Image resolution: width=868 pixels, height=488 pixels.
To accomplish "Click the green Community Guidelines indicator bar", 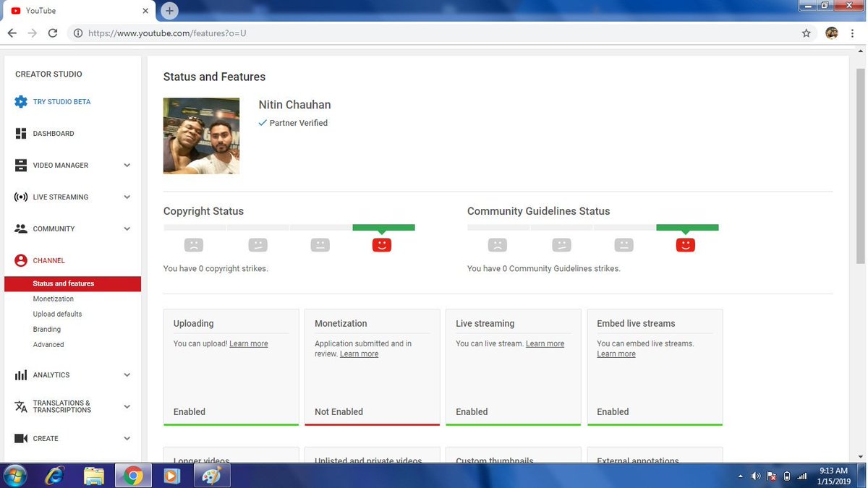I will [688, 227].
